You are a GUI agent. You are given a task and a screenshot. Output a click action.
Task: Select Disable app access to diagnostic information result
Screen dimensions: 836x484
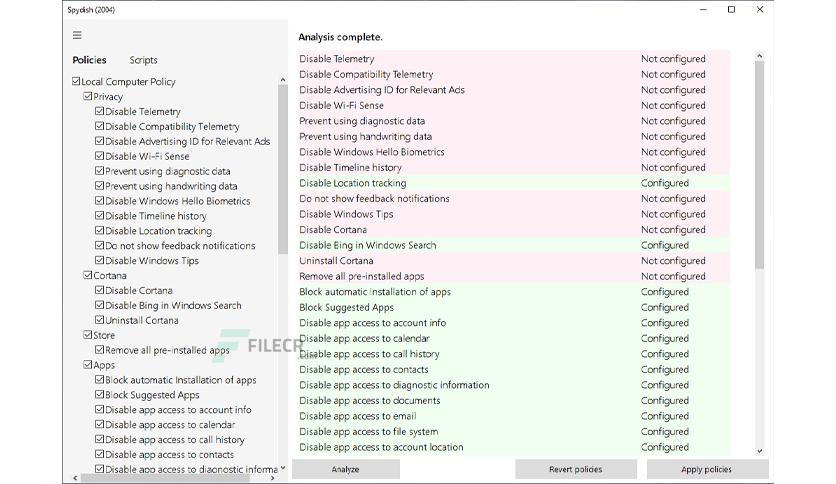click(513, 385)
